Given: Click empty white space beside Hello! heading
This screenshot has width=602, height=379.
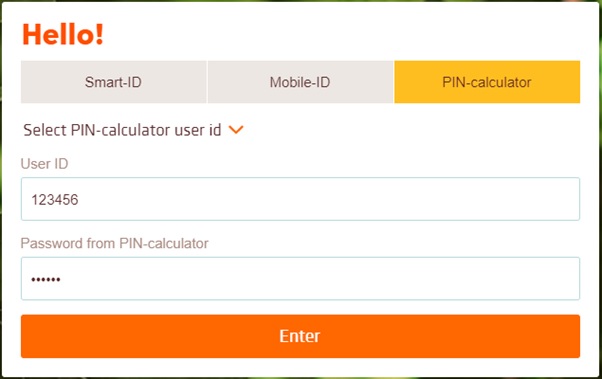Looking at the screenshot, I should point(346,35).
